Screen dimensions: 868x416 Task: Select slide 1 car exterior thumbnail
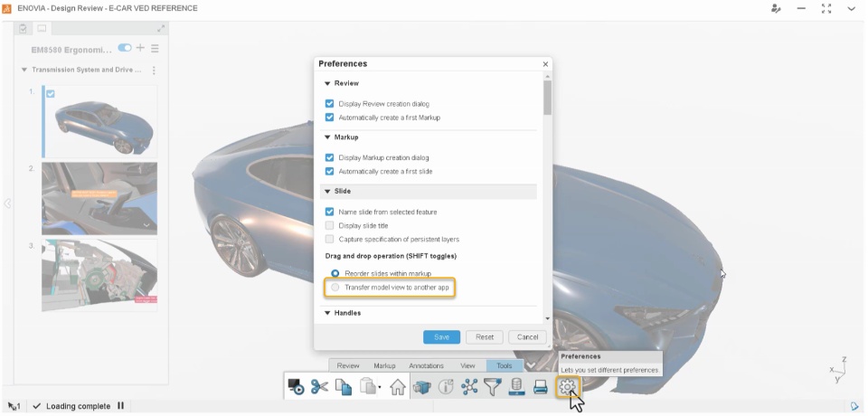click(99, 121)
